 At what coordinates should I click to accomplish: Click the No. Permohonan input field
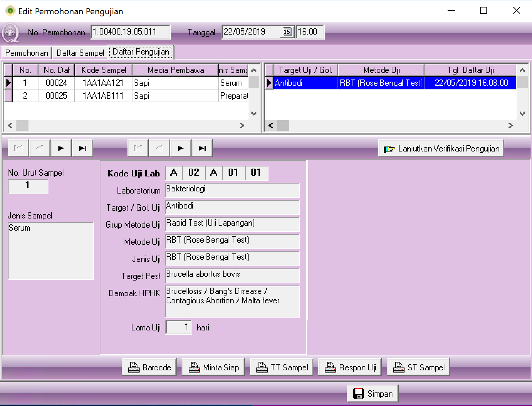coord(130,32)
